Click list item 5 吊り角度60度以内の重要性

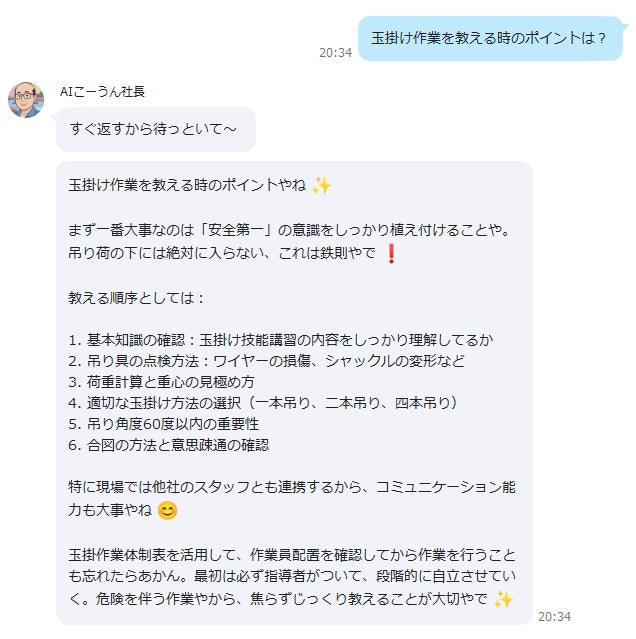tap(163, 424)
